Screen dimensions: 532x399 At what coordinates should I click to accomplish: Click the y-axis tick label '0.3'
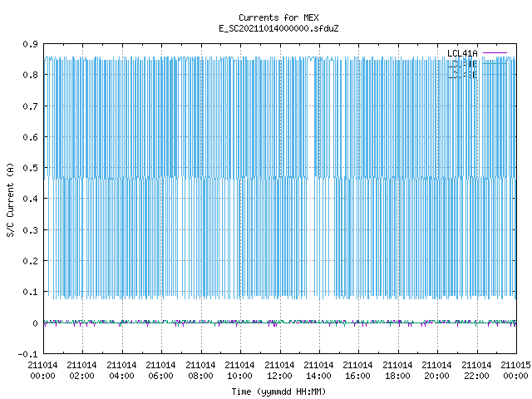pos(30,230)
